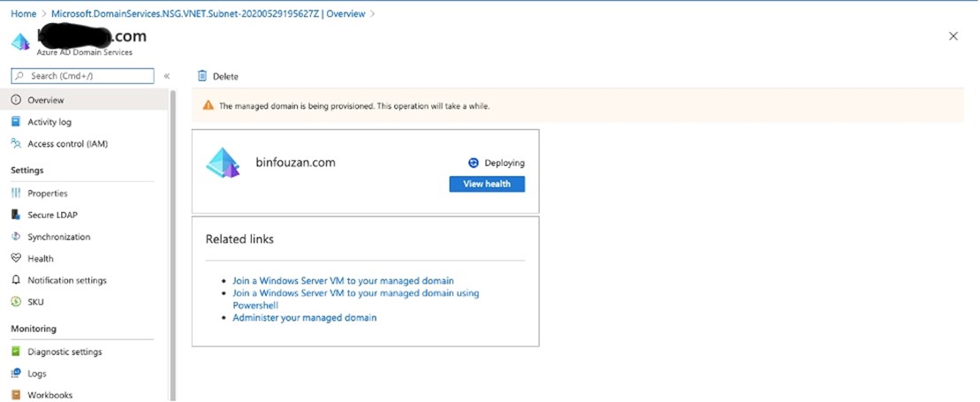Viewport: 980px width, 402px height.
Task: Click the SKU icon
Action: tap(16, 302)
